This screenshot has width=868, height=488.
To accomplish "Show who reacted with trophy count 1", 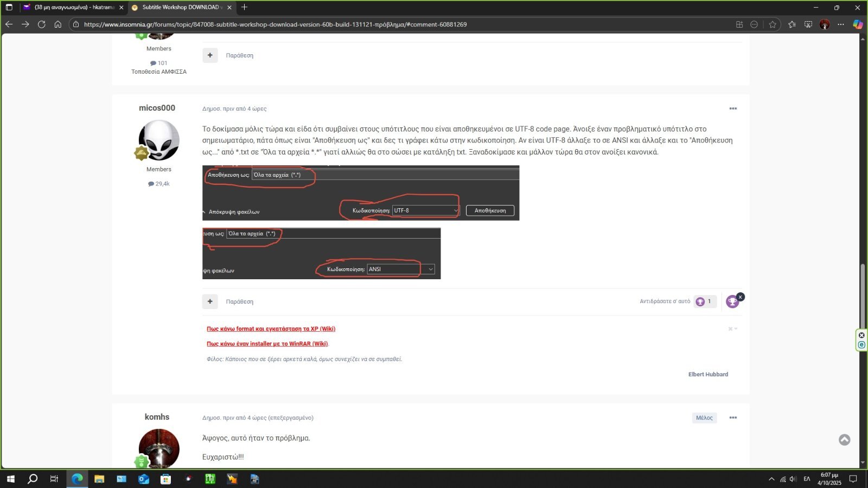I will (x=705, y=301).
